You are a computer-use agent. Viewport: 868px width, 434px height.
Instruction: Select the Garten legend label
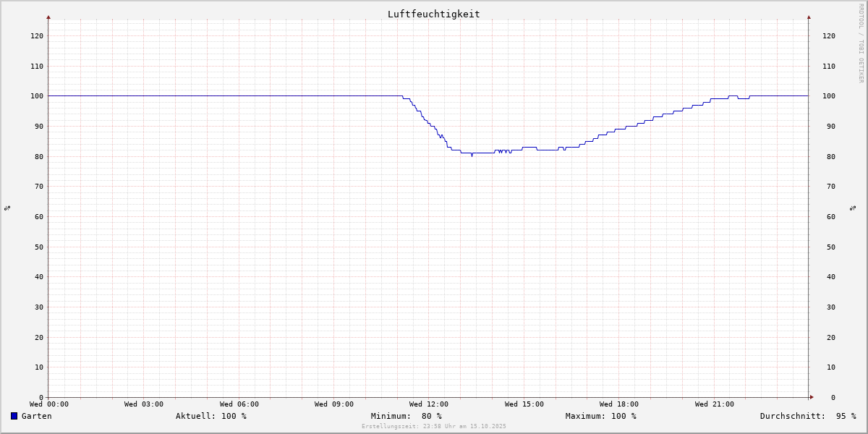[36, 416]
